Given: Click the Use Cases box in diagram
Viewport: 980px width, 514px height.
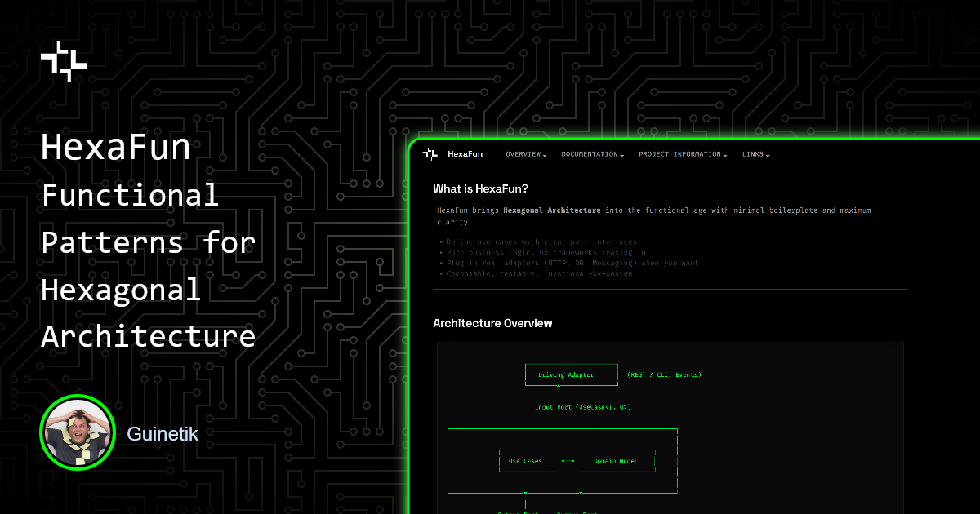Looking at the screenshot, I should click(525, 462).
